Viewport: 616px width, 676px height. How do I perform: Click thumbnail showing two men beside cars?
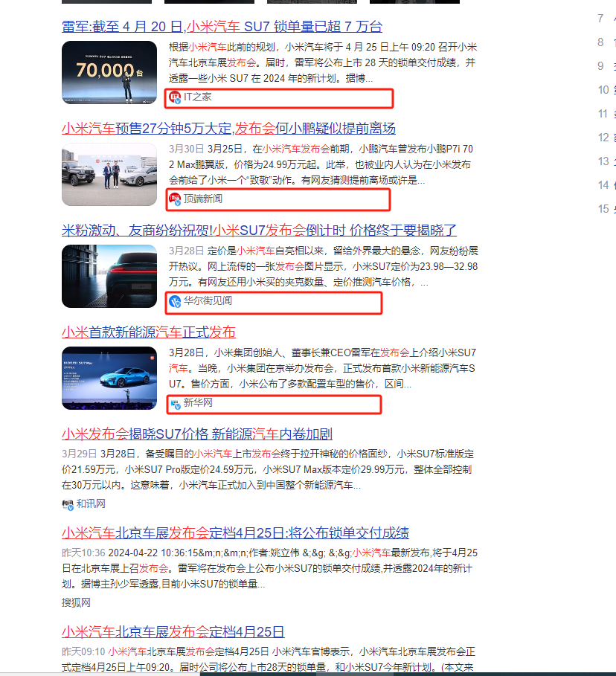coord(109,174)
